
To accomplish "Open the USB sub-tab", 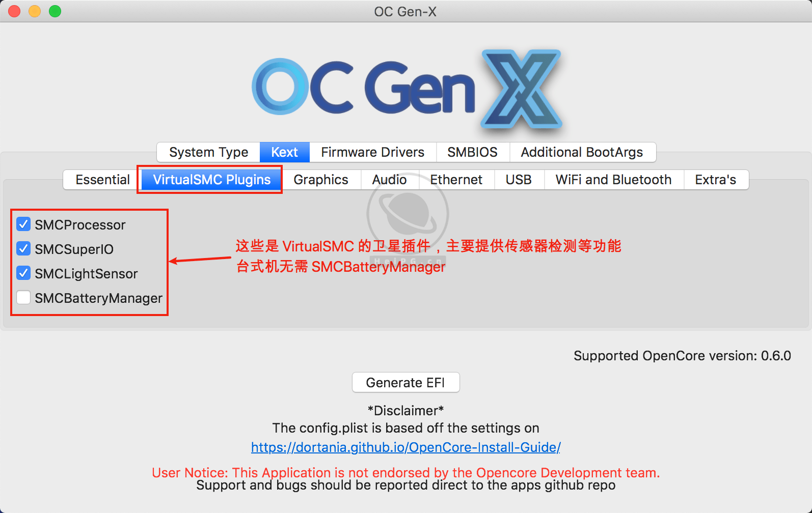I will pos(519,180).
